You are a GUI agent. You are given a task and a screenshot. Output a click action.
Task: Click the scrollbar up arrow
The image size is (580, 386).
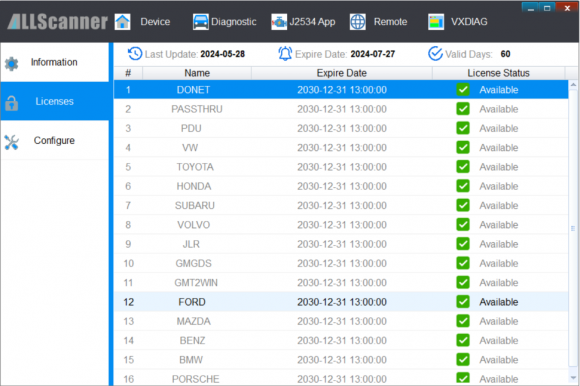pos(573,85)
